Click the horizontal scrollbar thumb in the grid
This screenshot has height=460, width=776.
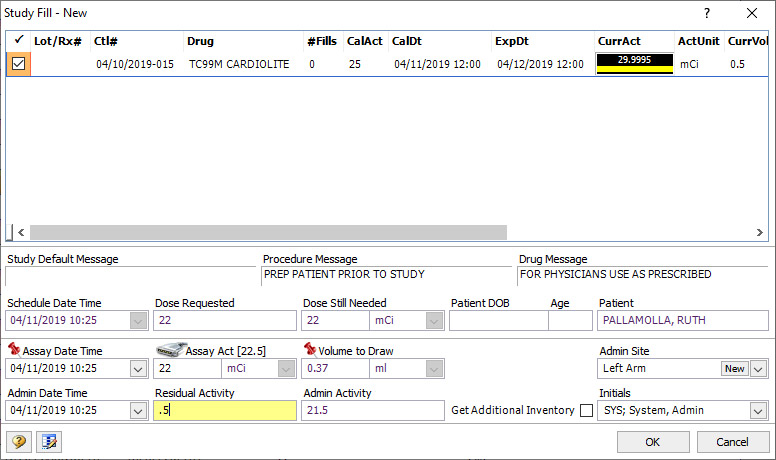click(268, 232)
